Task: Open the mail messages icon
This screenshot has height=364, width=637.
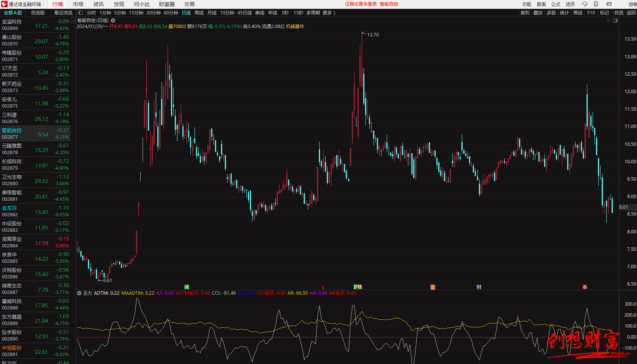Action: click(x=609, y=4)
